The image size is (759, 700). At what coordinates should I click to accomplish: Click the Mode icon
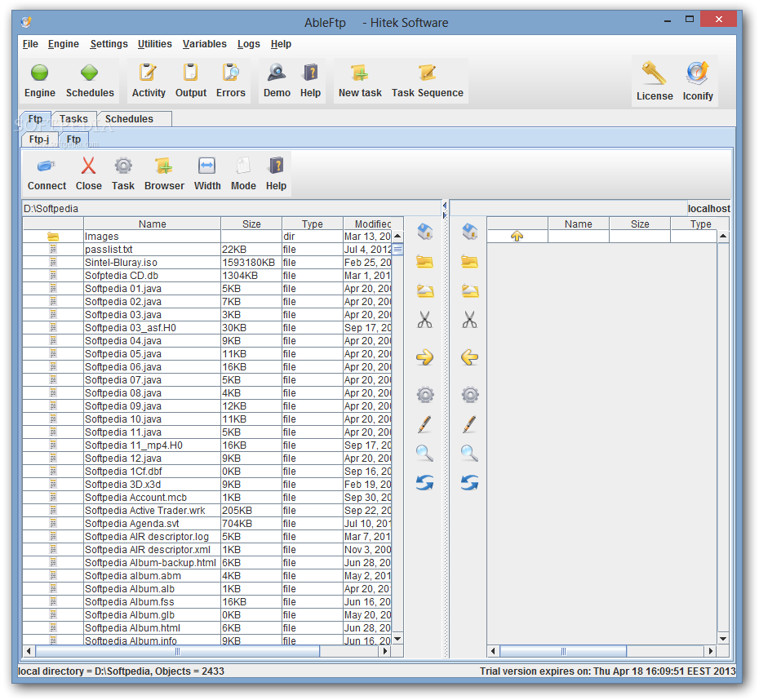[243, 166]
